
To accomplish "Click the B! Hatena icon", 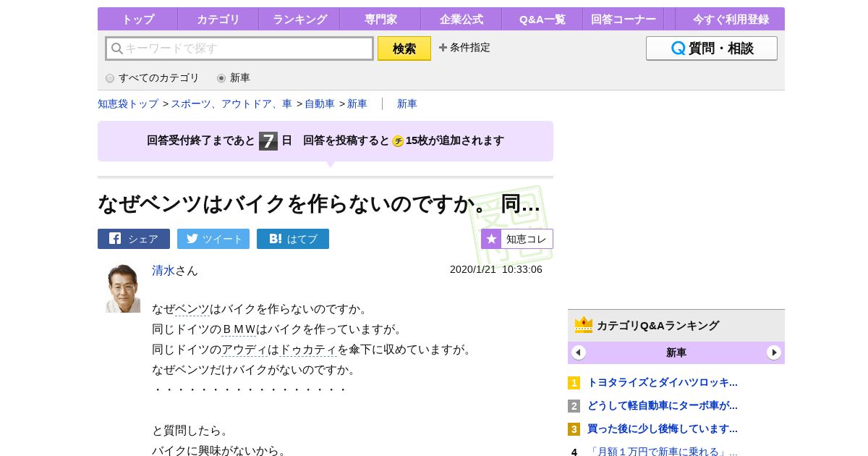I will pyautogui.click(x=275, y=238).
